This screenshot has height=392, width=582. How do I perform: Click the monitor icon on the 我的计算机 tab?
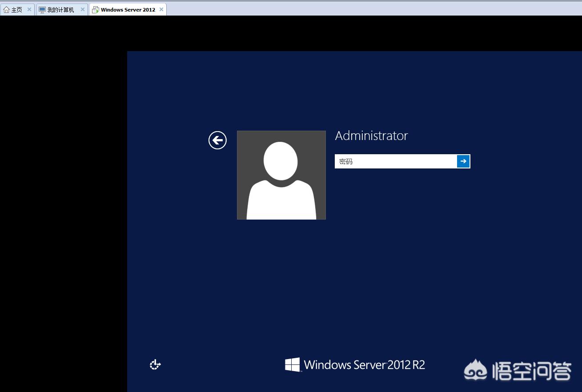coord(42,10)
